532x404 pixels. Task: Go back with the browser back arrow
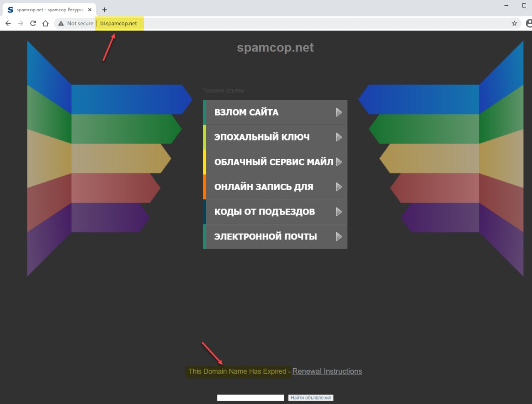[8, 23]
